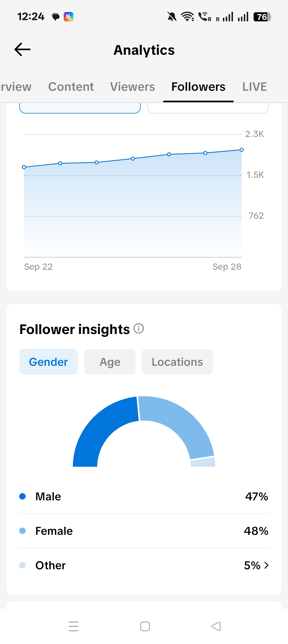288x644 pixels.
Task: Select the Gender insights filter
Action: (x=49, y=362)
